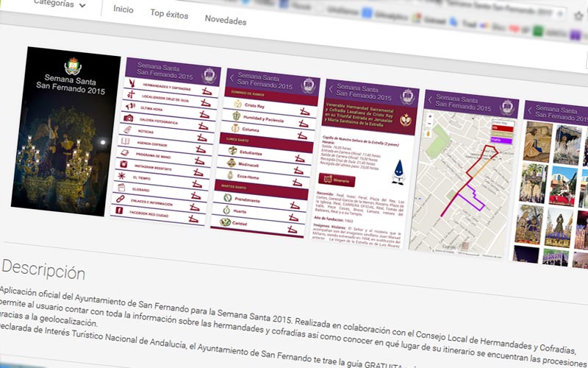Click the Domingo de Ramos section header
588x368 pixels.
271,96
